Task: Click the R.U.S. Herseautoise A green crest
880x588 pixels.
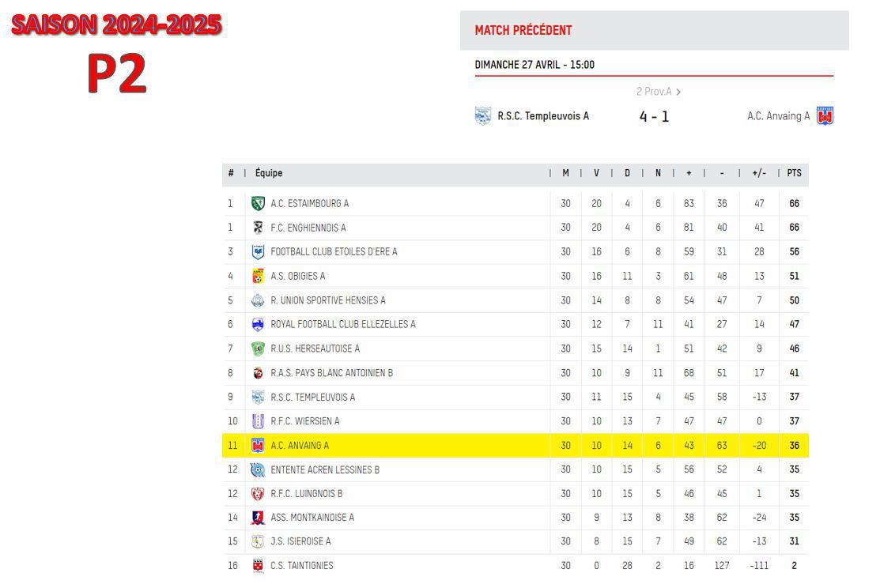Action: [x=258, y=349]
